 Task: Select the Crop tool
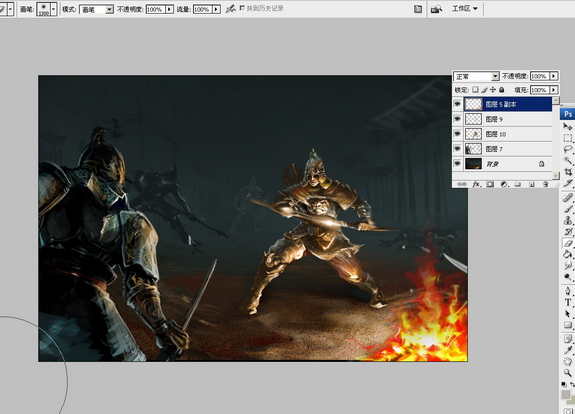(x=568, y=172)
